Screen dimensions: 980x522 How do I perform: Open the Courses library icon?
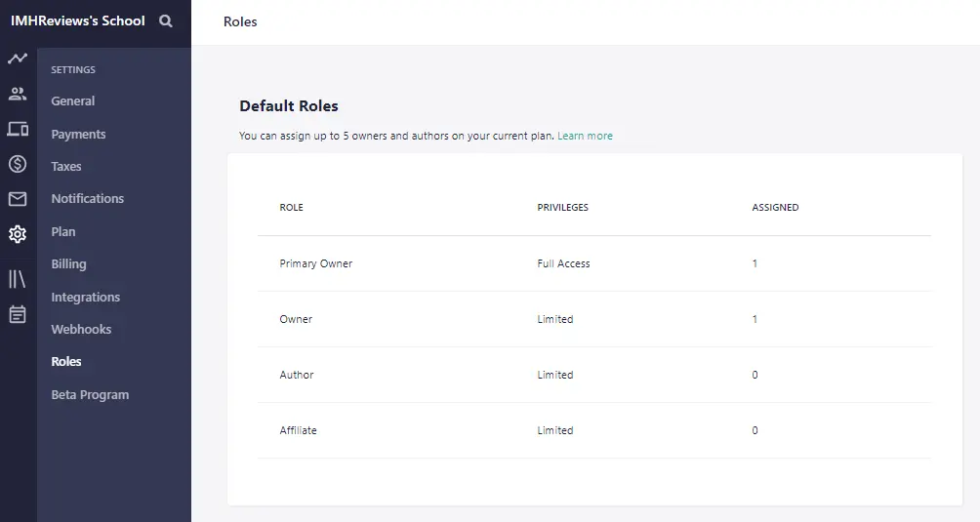tap(18, 279)
